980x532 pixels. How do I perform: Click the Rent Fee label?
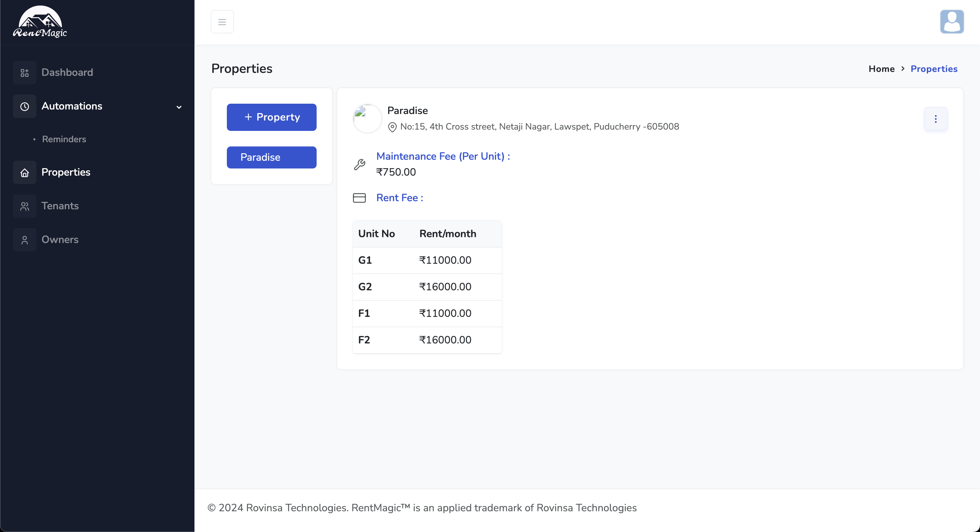pyautogui.click(x=400, y=198)
